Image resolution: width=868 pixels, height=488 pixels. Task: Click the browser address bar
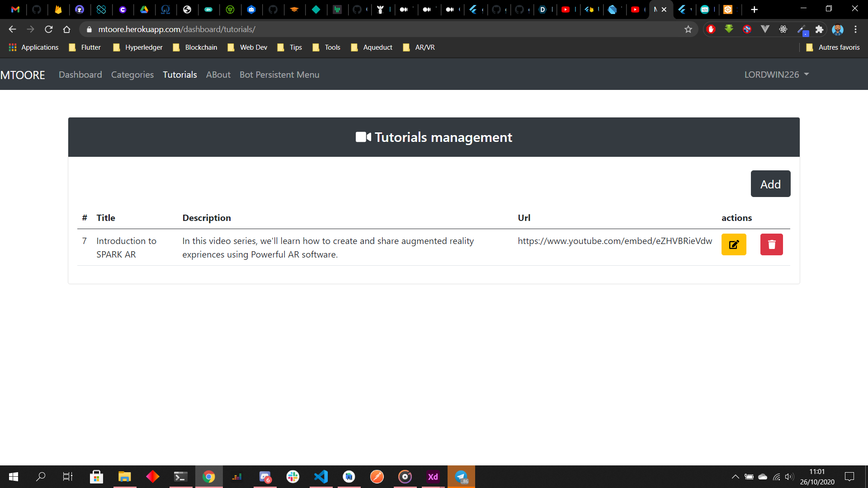tap(384, 29)
